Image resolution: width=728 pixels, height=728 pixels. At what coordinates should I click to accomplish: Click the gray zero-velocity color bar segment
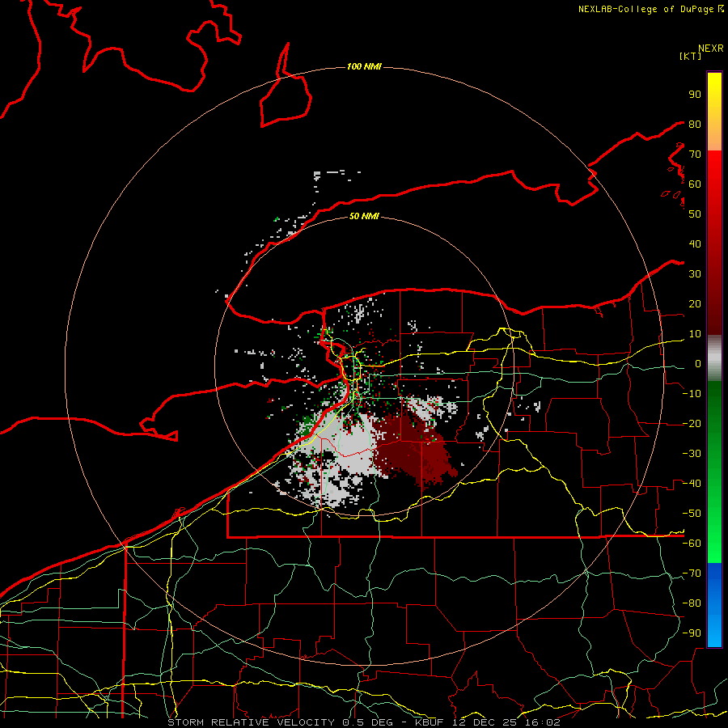[x=714, y=358]
